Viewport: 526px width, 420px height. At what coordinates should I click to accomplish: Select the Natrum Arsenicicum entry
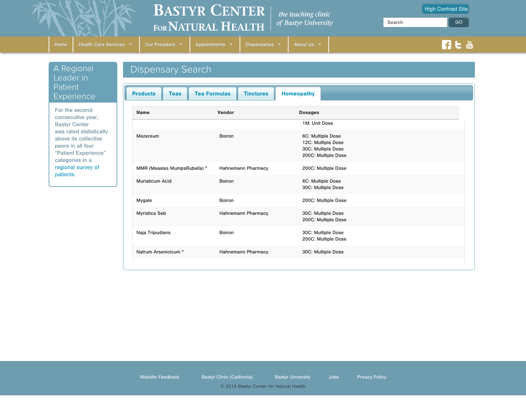pyautogui.click(x=160, y=252)
